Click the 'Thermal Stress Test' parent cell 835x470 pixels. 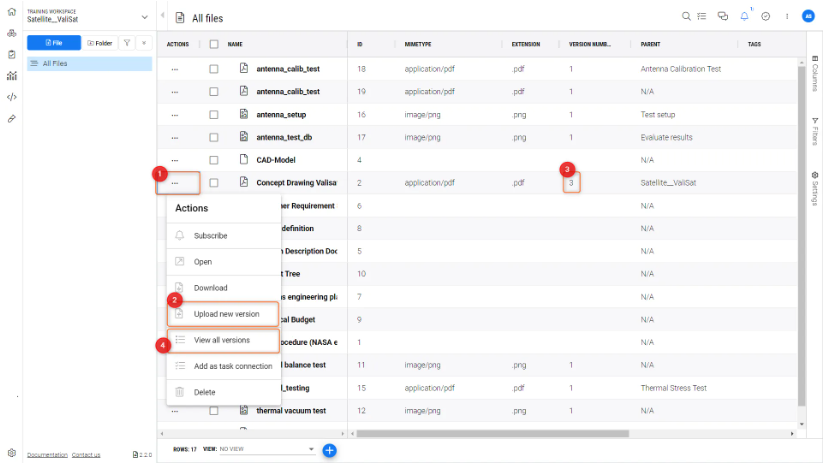(x=674, y=388)
